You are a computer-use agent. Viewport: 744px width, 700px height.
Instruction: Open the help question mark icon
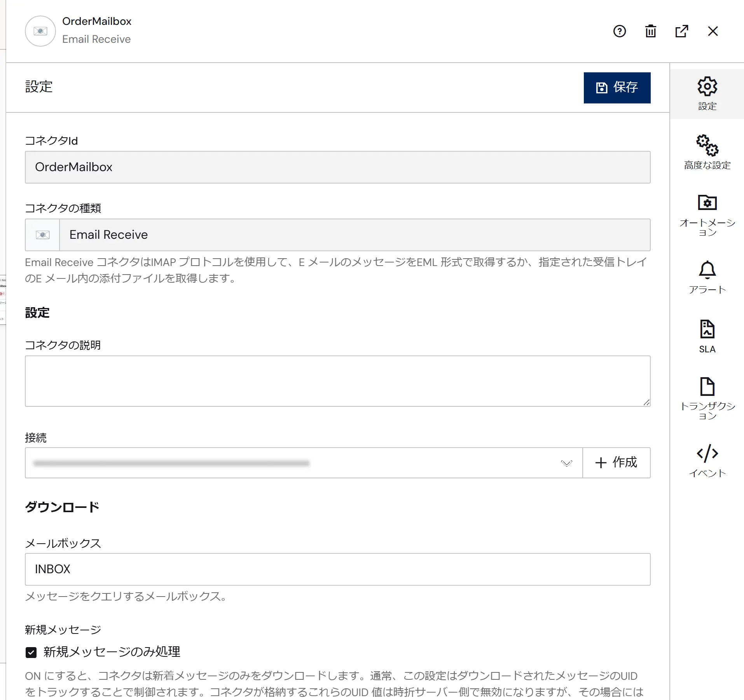pyautogui.click(x=619, y=31)
